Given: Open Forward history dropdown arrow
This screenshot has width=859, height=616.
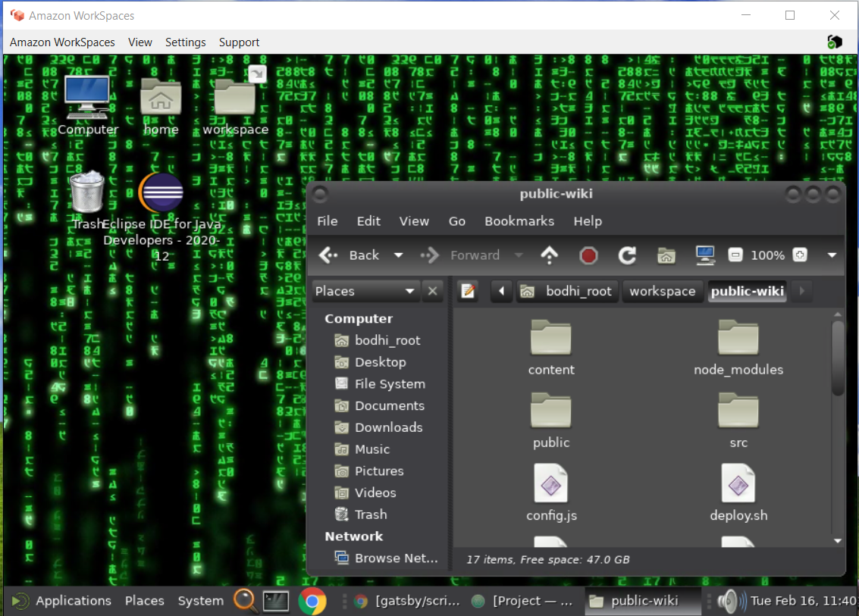Looking at the screenshot, I should [519, 255].
